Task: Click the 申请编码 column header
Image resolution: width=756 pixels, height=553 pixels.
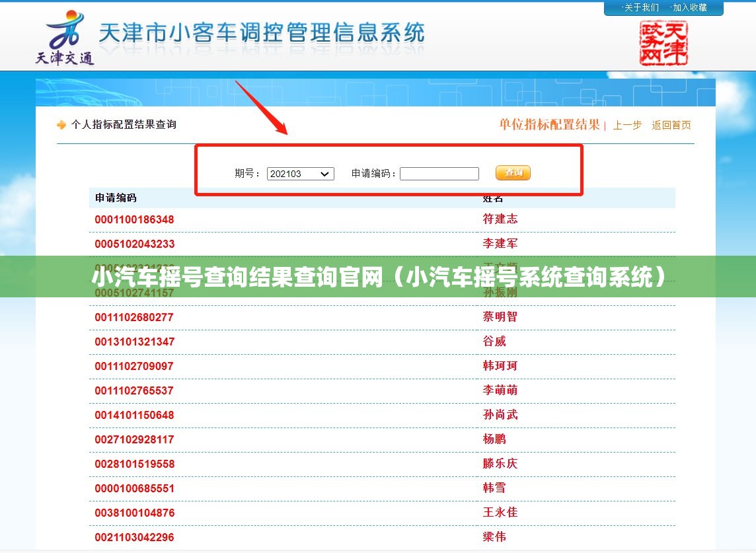Action: (x=116, y=198)
